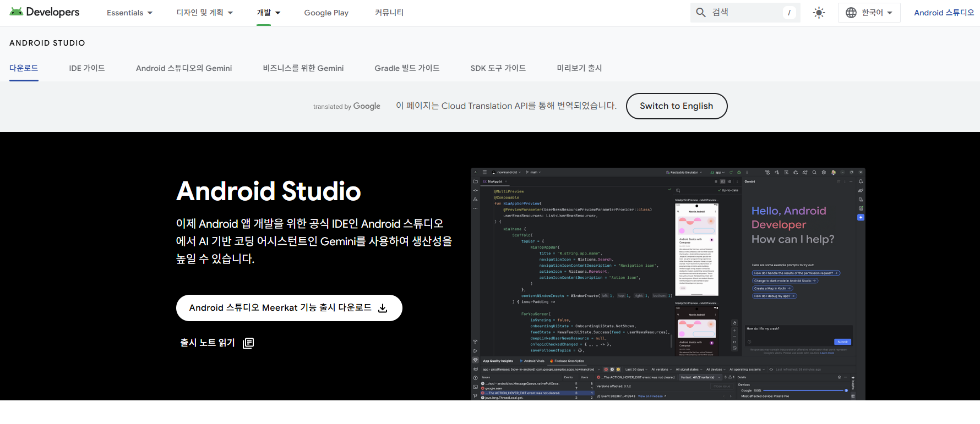This screenshot has width=980, height=424.
Task: Open the 출시 노트 읽기 link
Action: (217, 343)
